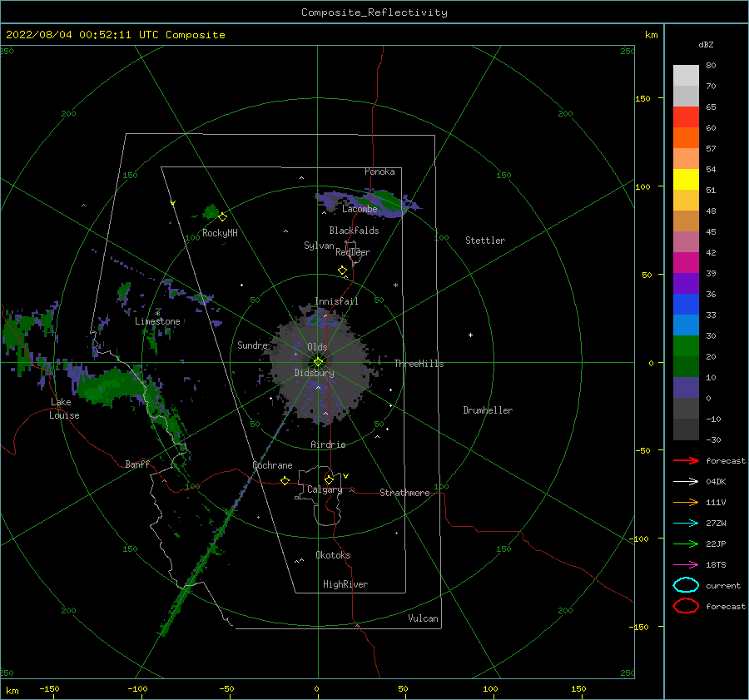Click the HighRiver label
The image size is (749, 700).
[x=345, y=584]
